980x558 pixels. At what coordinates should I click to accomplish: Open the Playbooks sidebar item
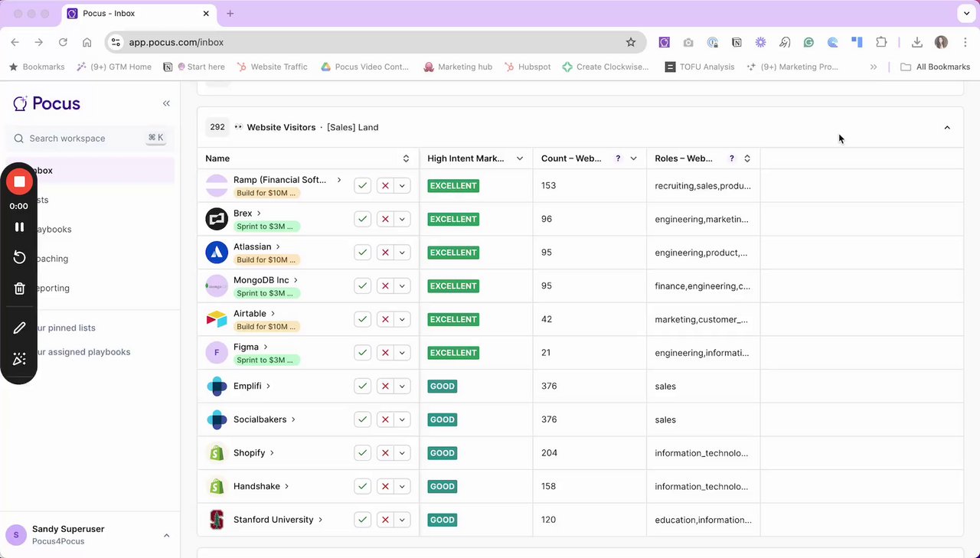90,230
